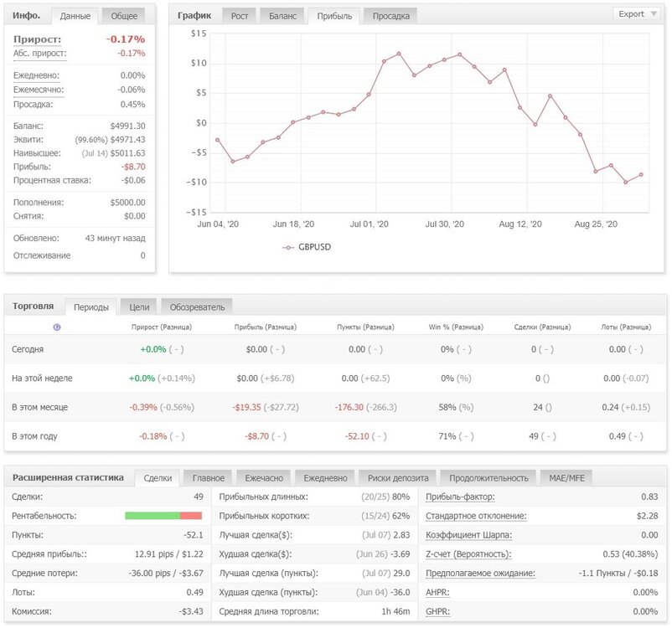Viewport: 672px width, 628px height.
Task: Click the peak chart point above $10
Action: [399, 54]
